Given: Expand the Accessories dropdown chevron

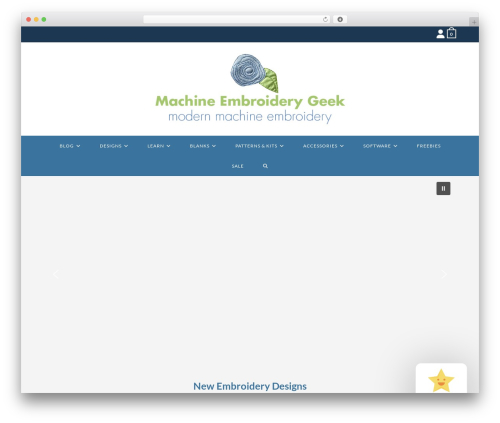Looking at the screenshot, I should (342, 146).
